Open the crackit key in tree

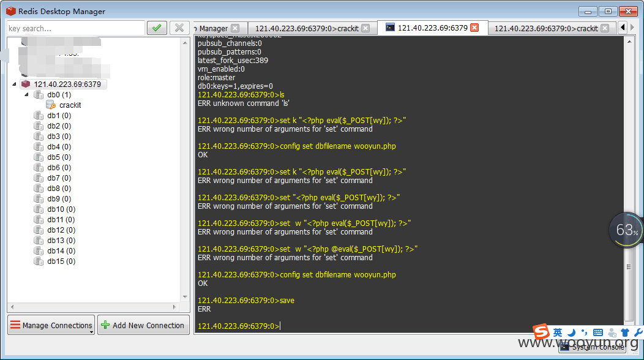click(70, 105)
